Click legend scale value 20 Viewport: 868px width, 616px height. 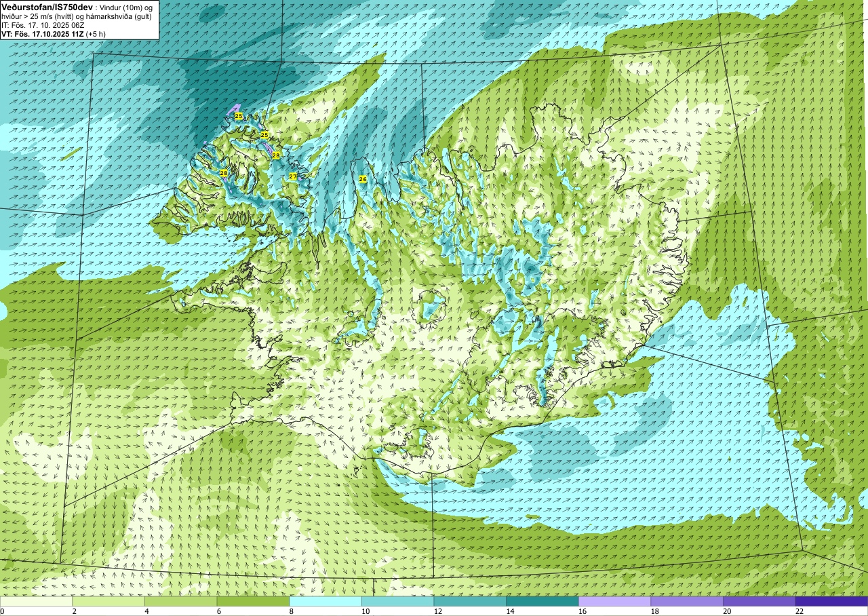point(727,611)
